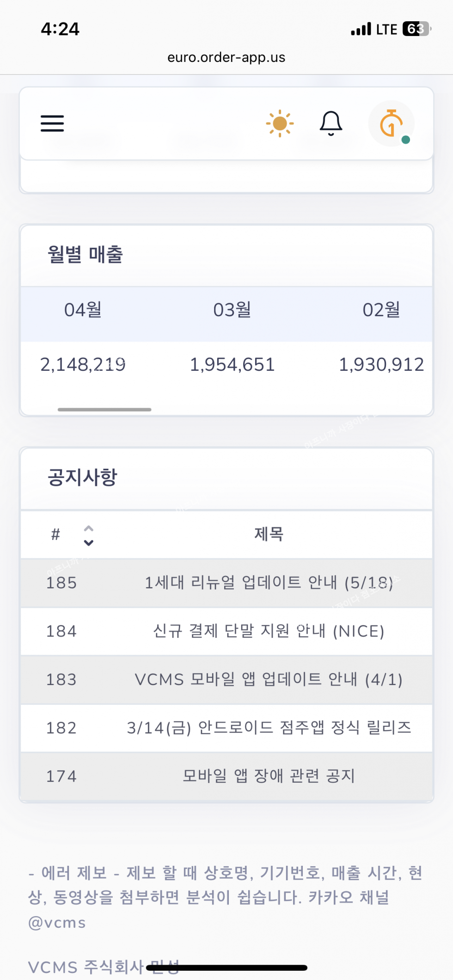Viewport: 453px width, 980px height.
Task: Open the hamburger navigation menu
Action: pyautogui.click(x=52, y=123)
